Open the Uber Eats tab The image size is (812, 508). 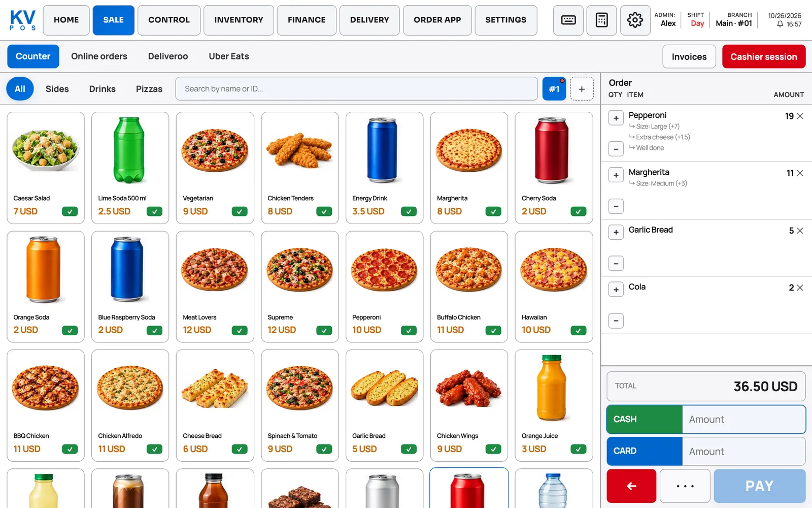click(x=229, y=56)
